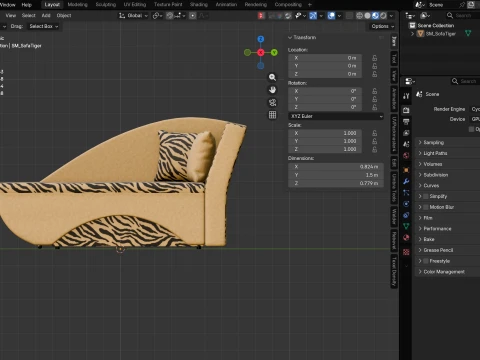Open the Global transform orientation dropdown
480x360 pixels.
coord(133,16)
